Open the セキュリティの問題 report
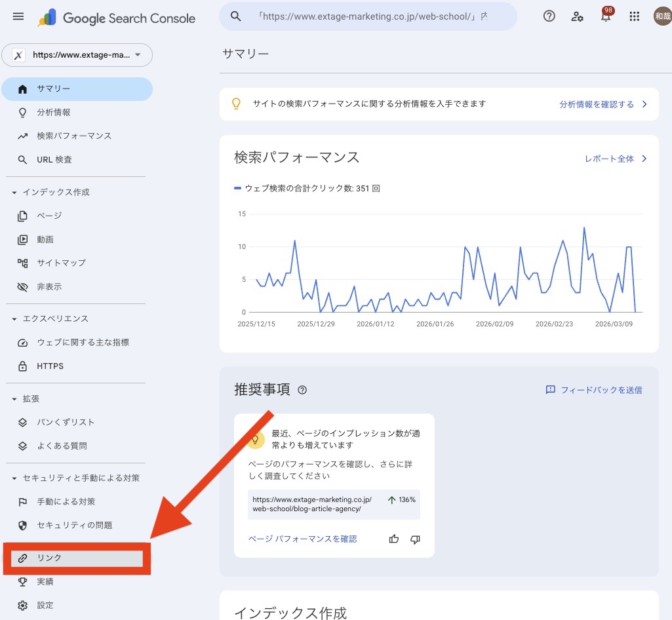Viewport: 672px width, 620px height. 74,525
